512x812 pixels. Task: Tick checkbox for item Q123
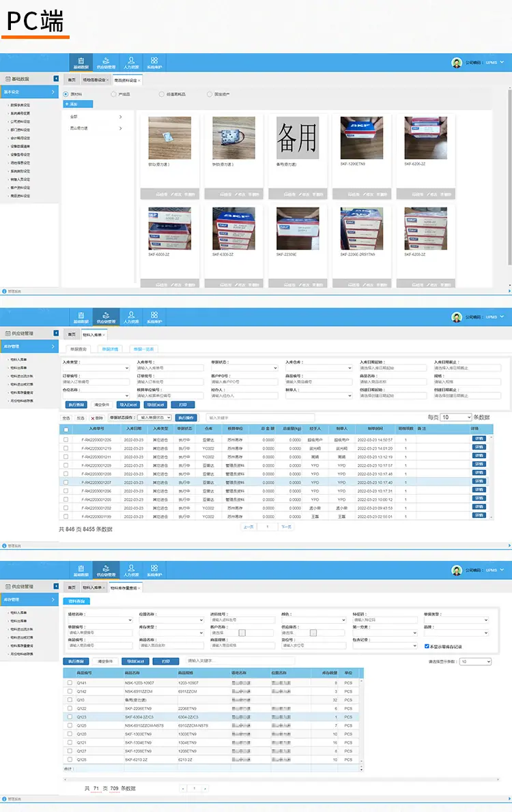[x=70, y=716]
